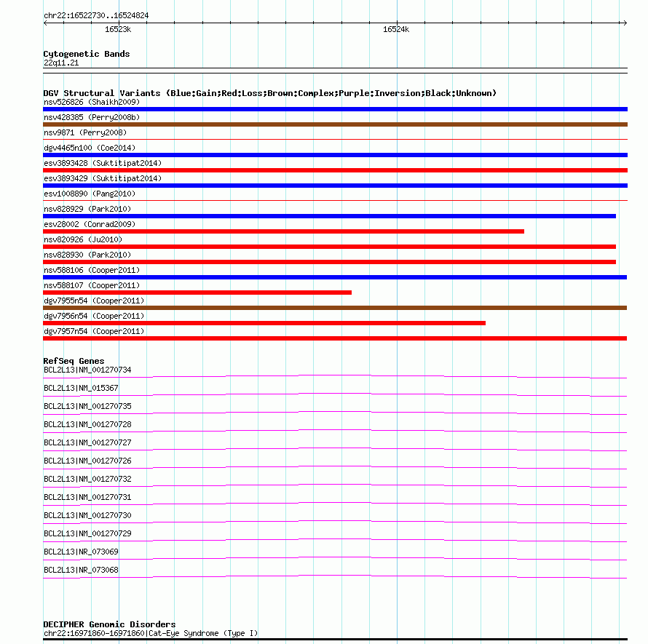Open variant nsv828930 (Park2010) label
Image resolution: width=648 pixels, height=644 pixels.
pyautogui.click(x=87, y=255)
